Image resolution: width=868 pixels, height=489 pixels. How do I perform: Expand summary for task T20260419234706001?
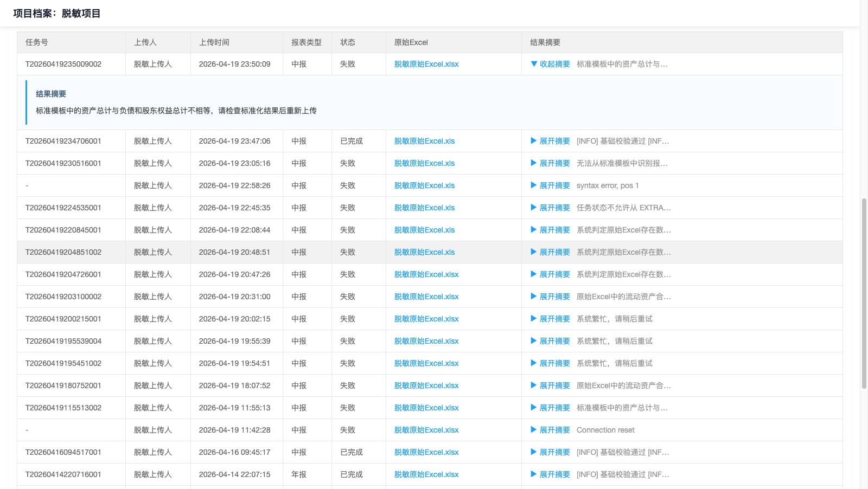[x=550, y=141]
